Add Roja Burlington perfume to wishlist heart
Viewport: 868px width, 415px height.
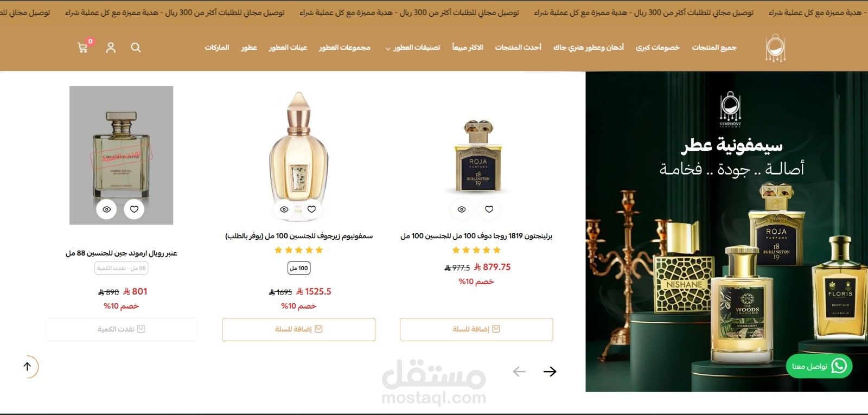pyautogui.click(x=489, y=209)
